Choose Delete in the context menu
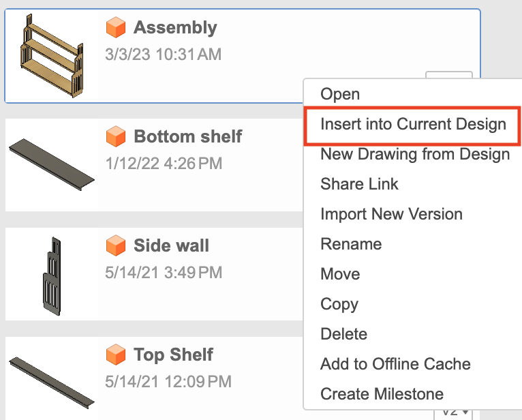The width and height of the screenshot is (522, 420). click(x=343, y=334)
